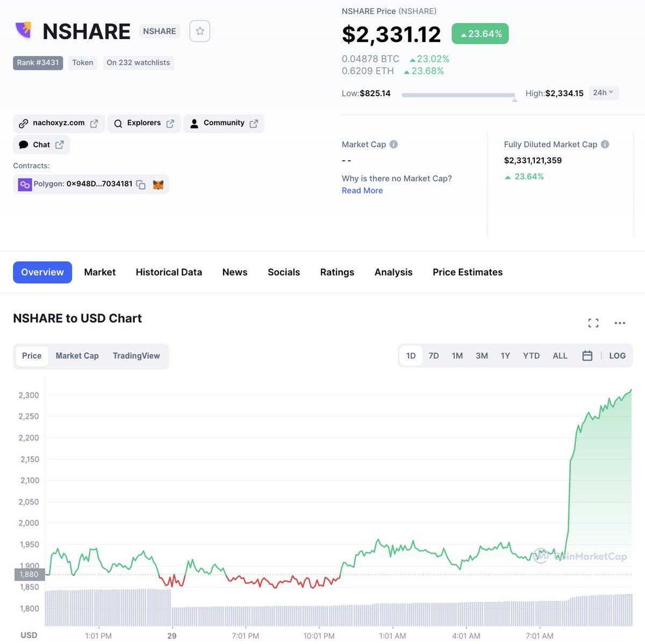Click the NSHARE to USD Chart heading
This screenshot has width=645, height=644.
[77, 318]
